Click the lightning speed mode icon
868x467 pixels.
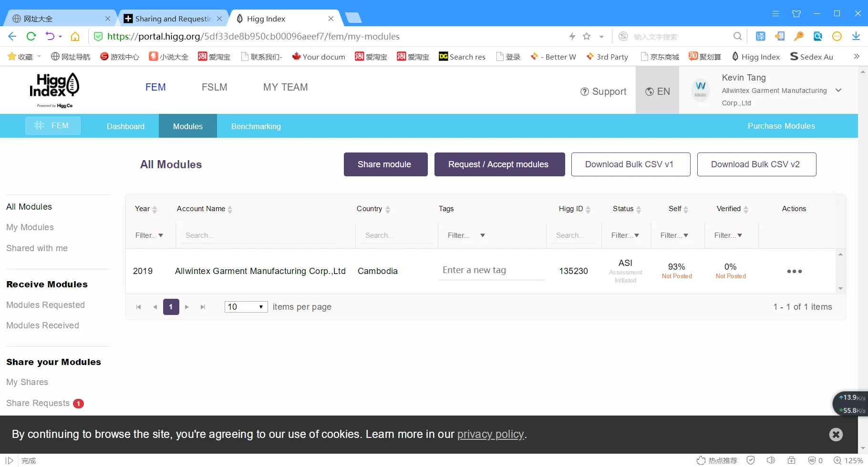tap(572, 36)
